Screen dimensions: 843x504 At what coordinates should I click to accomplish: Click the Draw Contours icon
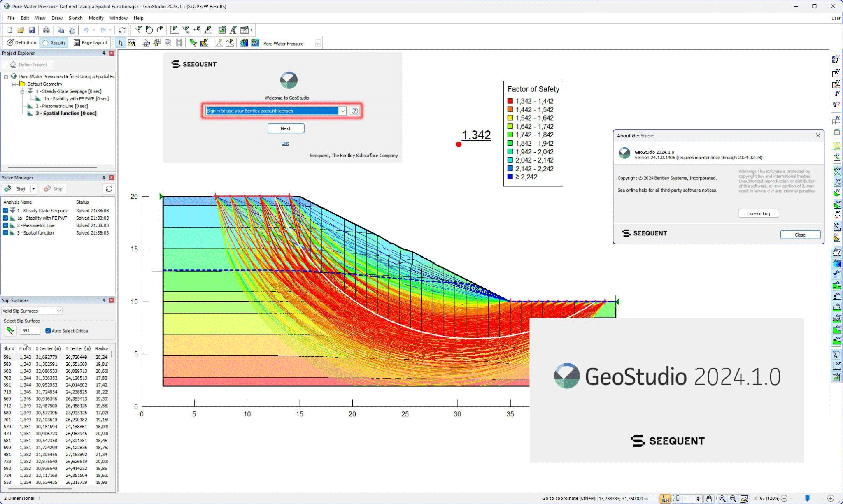click(x=244, y=43)
